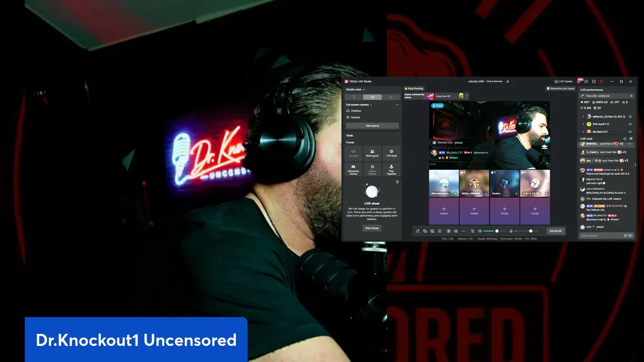Click the 01:12:19 live timer

click(555, 231)
